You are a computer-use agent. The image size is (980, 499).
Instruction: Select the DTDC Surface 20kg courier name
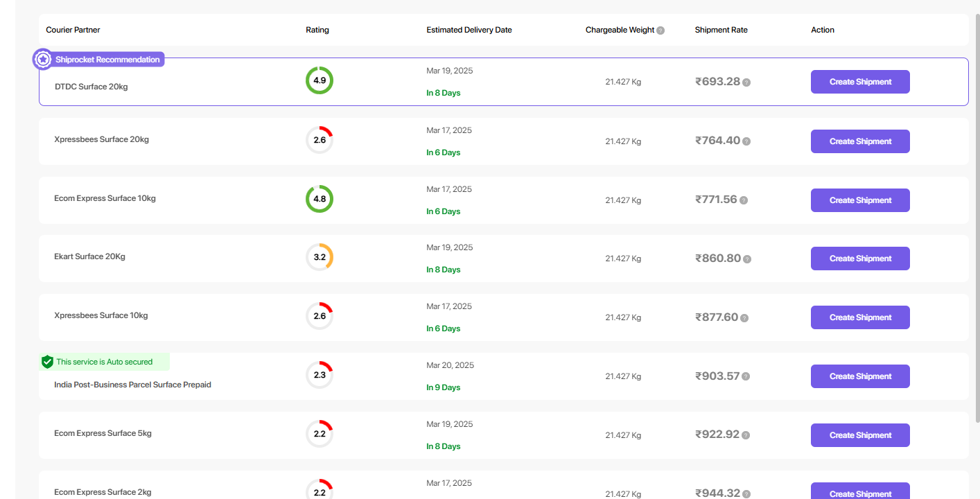91,87
